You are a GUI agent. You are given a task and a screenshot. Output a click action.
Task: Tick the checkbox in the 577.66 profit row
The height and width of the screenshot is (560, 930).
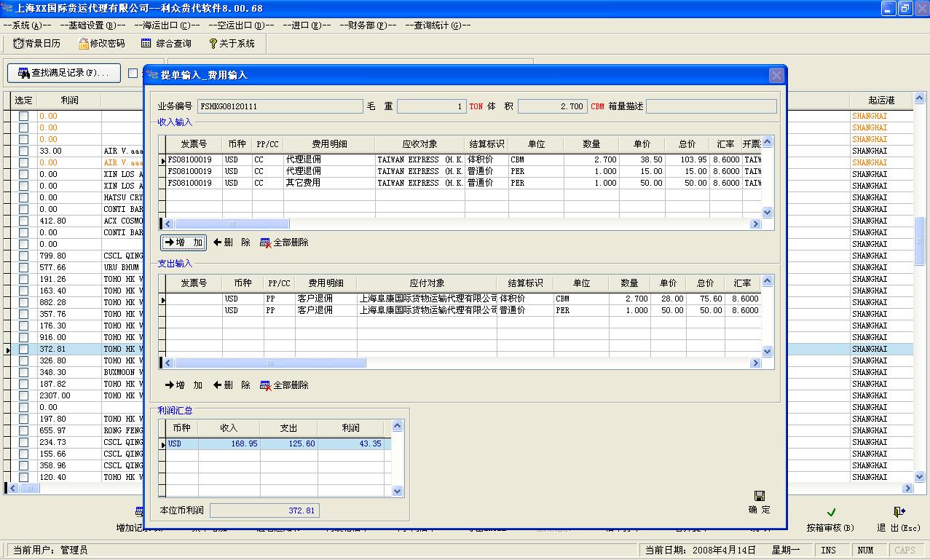24,267
